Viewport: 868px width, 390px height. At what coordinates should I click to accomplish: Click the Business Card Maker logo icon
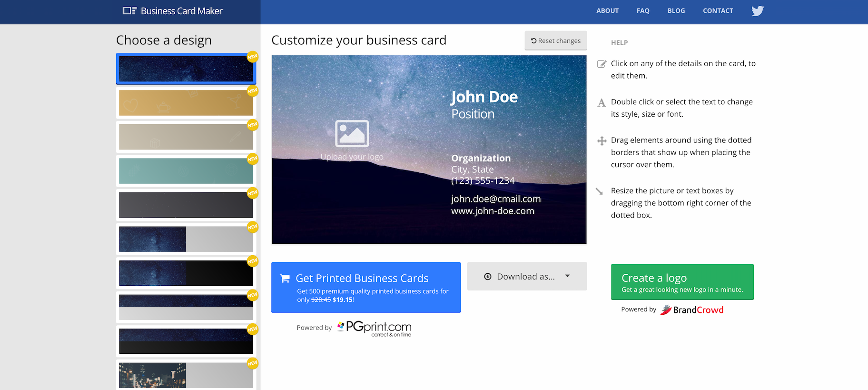click(x=129, y=10)
